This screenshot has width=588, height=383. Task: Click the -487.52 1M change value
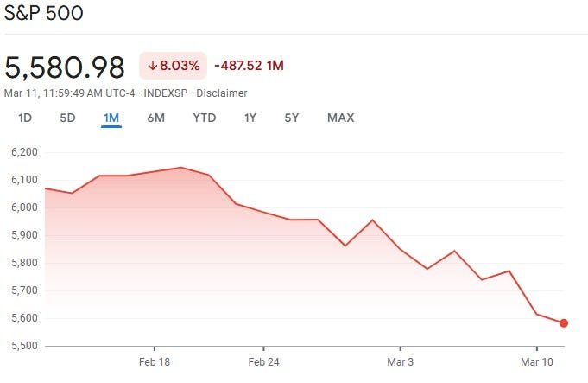[x=249, y=66]
